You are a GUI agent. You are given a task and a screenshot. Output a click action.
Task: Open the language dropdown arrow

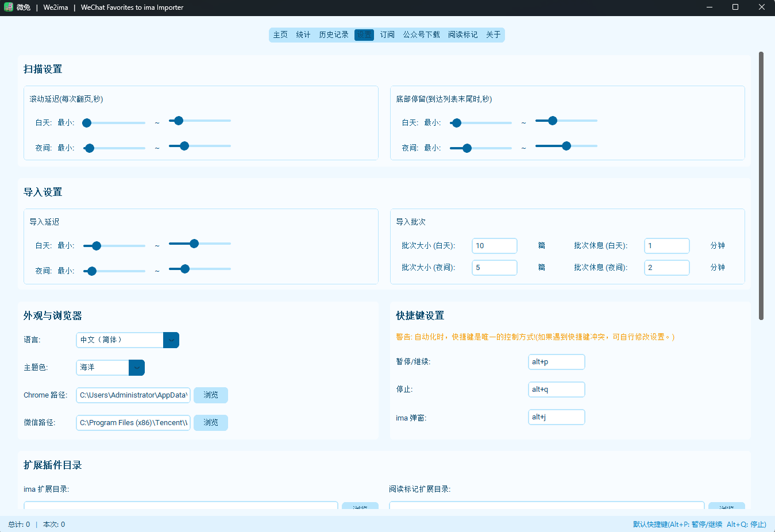pyautogui.click(x=171, y=340)
